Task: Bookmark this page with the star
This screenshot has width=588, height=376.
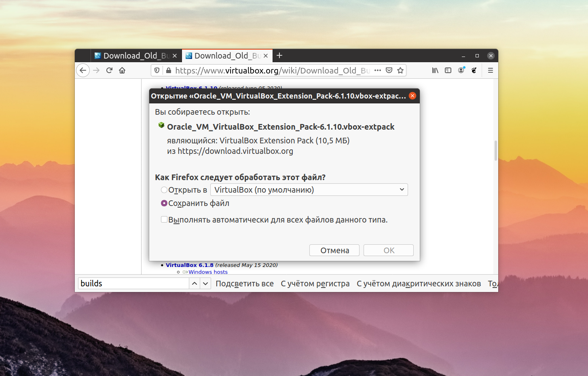Action: tap(400, 70)
